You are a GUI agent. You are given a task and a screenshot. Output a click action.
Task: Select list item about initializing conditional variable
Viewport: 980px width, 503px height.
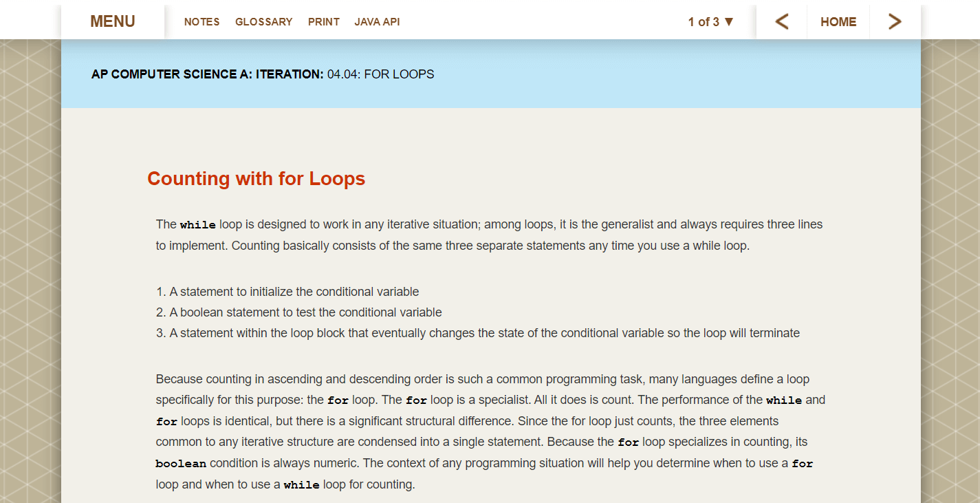[x=287, y=292]
